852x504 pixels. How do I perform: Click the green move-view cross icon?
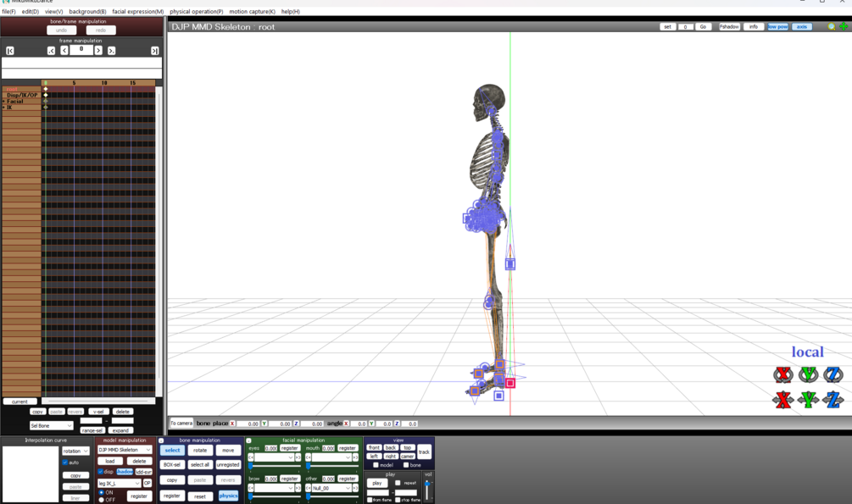844,26
